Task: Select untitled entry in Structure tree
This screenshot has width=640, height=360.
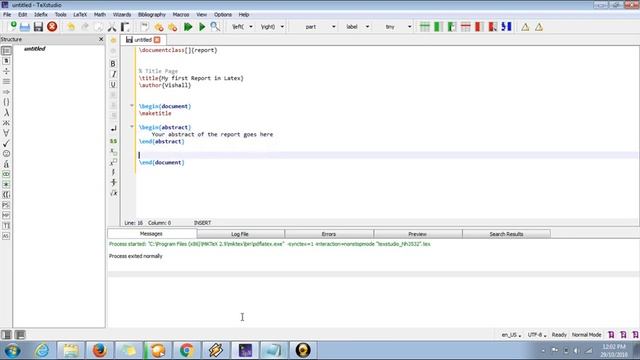Action: (x=34, y=49)
